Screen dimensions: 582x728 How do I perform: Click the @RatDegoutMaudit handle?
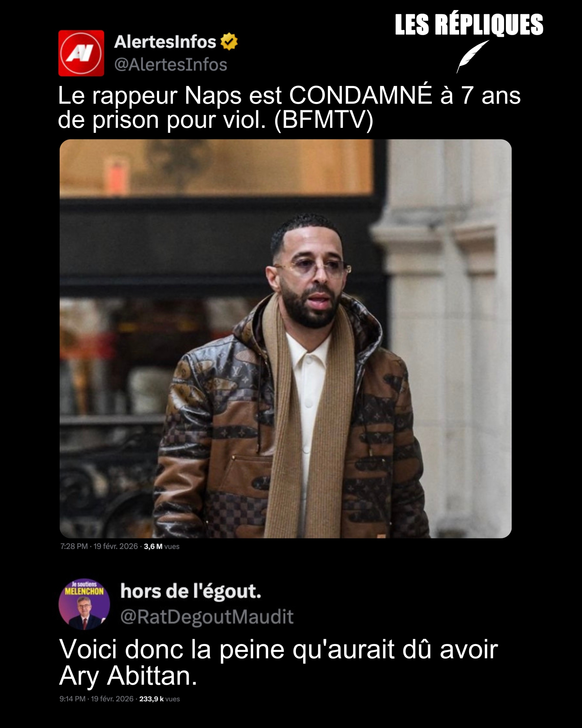tap(207, 617)
